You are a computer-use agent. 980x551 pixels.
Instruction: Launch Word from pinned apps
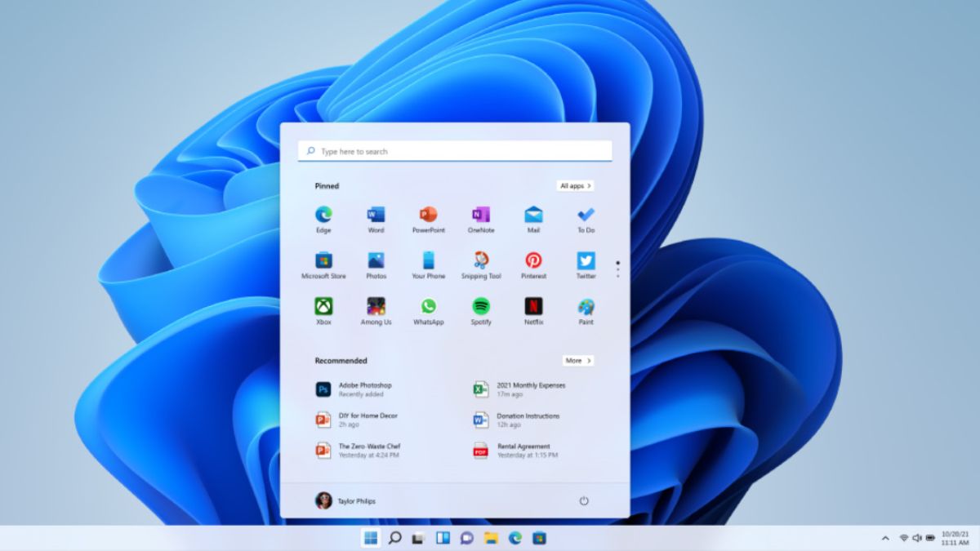pos(376,220)
